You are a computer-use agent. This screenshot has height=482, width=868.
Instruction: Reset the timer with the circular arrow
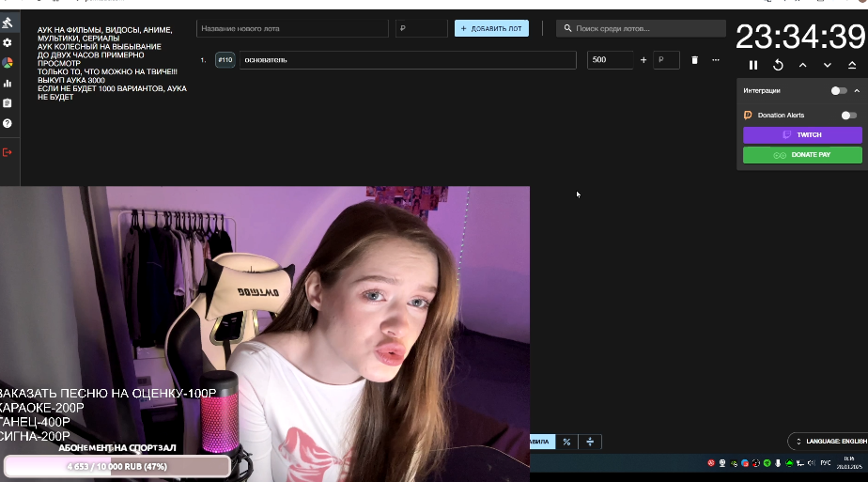click(x=778, y=65)
